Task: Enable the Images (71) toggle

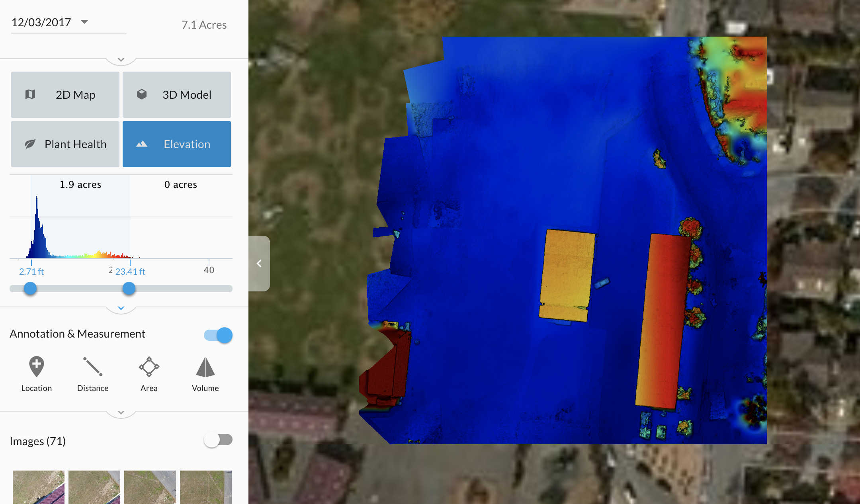Action: [218, 440]
